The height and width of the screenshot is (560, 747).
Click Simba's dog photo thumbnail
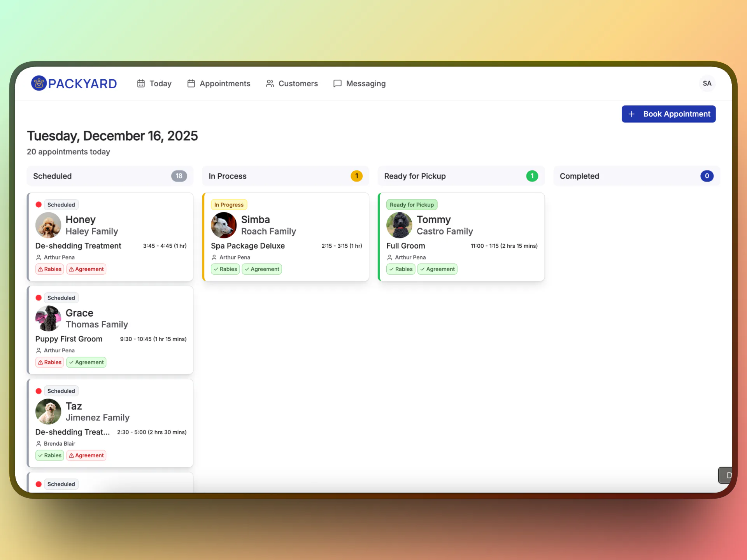click(224, 225)
